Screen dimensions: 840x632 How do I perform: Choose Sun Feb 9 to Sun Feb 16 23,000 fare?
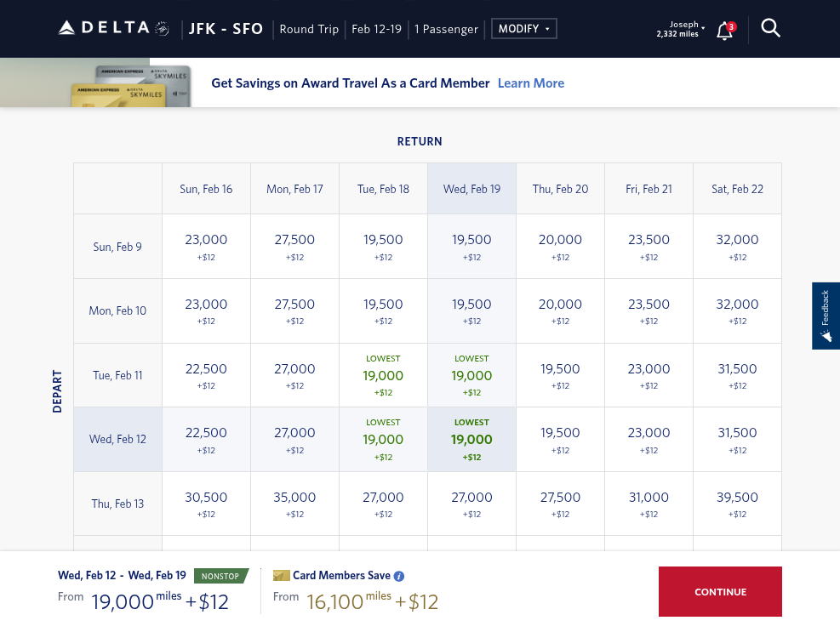206,247
